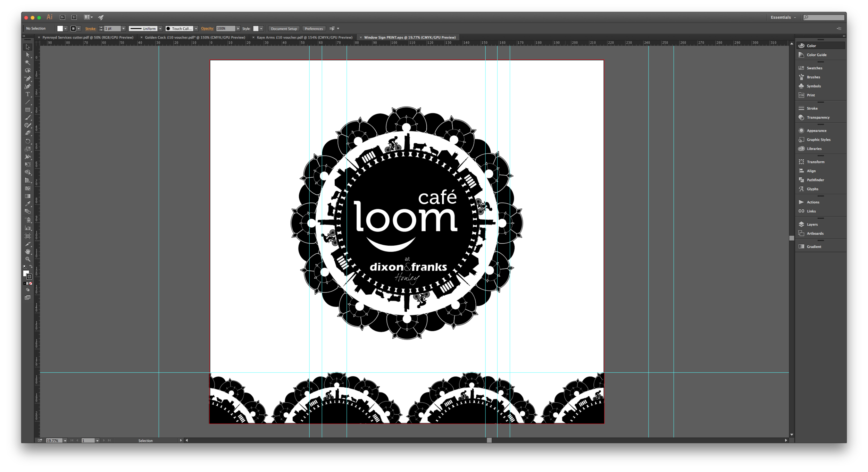The width and height of the screenshot is (868, 472).
Task: Select the Pen tool
Action: [x=28, y=78]
